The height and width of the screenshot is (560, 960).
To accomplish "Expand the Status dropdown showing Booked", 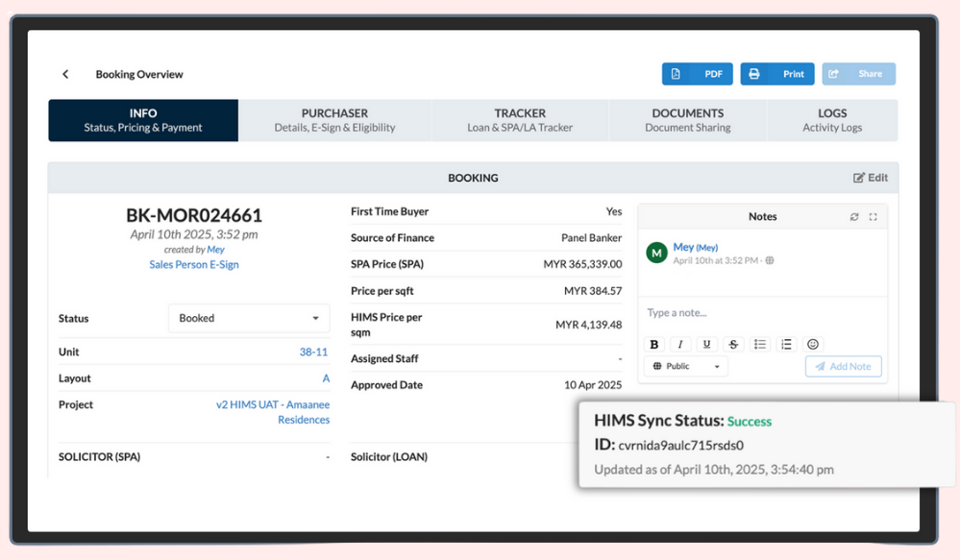I will (249, 318).
